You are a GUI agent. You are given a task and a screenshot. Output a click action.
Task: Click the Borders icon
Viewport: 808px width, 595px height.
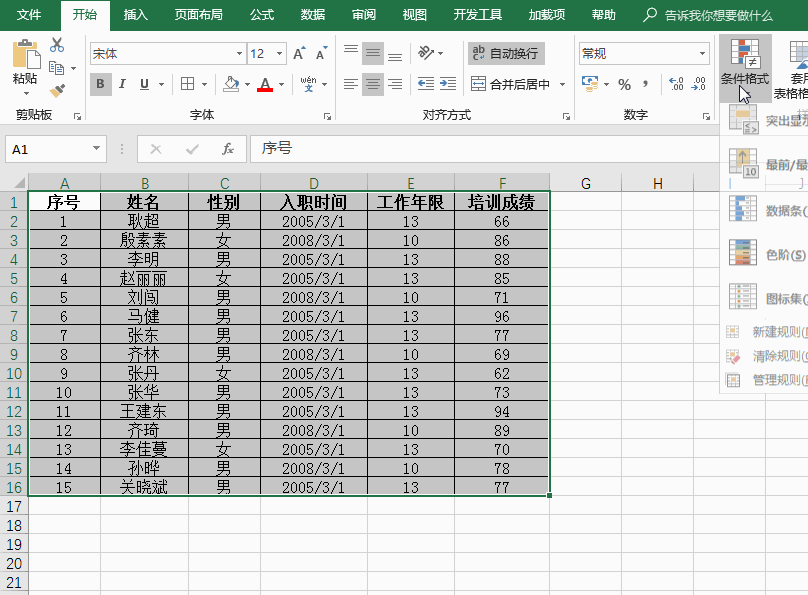[x=188, y=84]
